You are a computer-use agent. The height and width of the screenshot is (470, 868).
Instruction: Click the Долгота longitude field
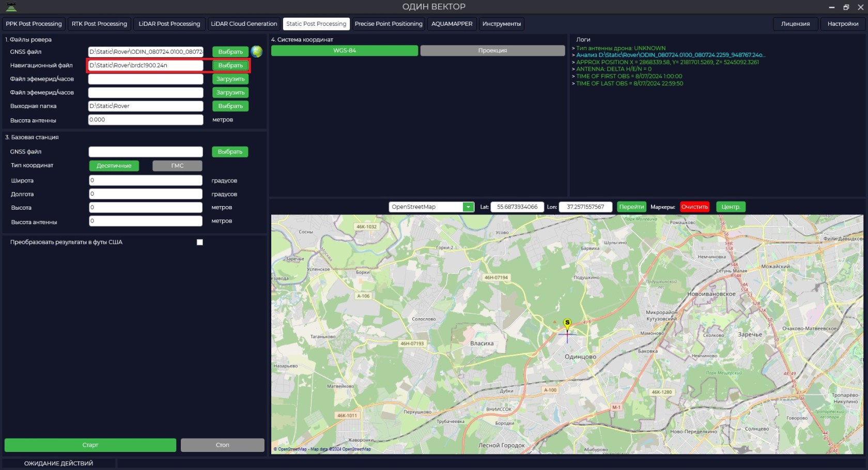coord(146,194)
